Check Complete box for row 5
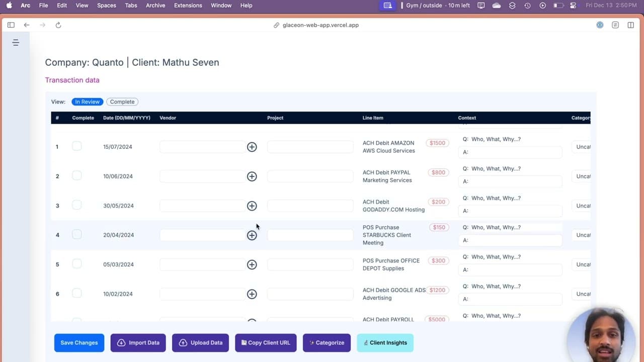This screenshot has height=362, width=644. 76,263
